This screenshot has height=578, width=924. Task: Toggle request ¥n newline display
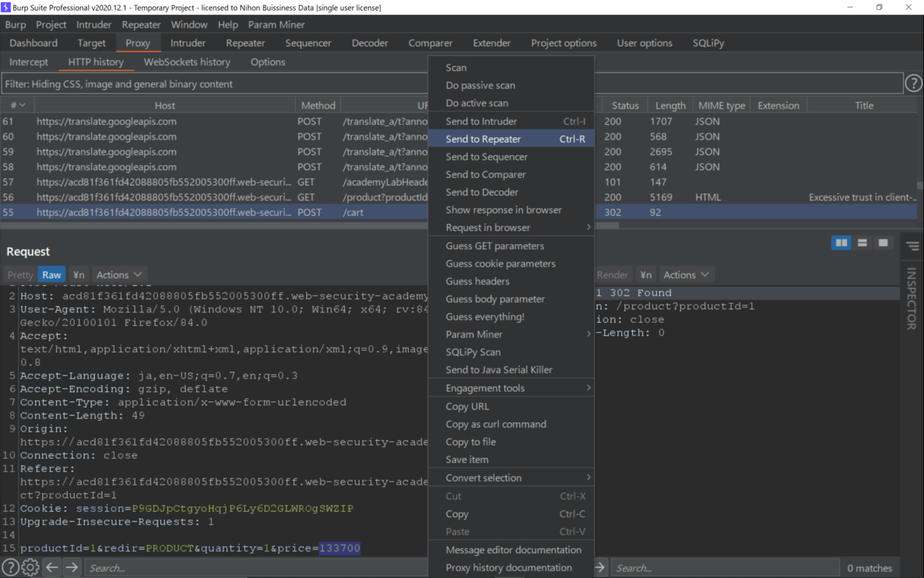coord(79,274)
